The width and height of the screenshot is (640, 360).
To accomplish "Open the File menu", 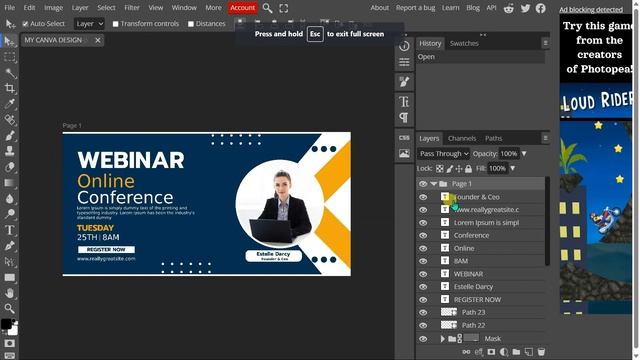I will 9,8.
